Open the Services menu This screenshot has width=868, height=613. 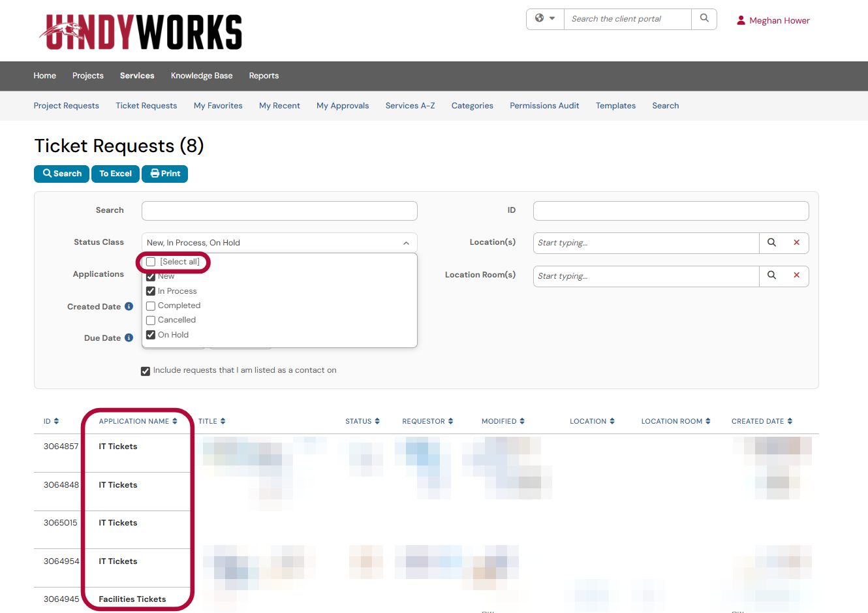(137, 76)
